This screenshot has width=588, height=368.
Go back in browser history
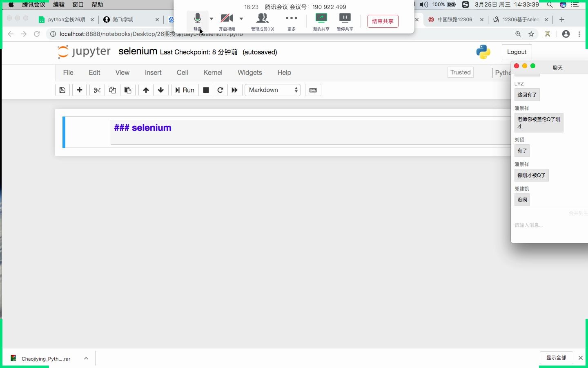[11, 34]
